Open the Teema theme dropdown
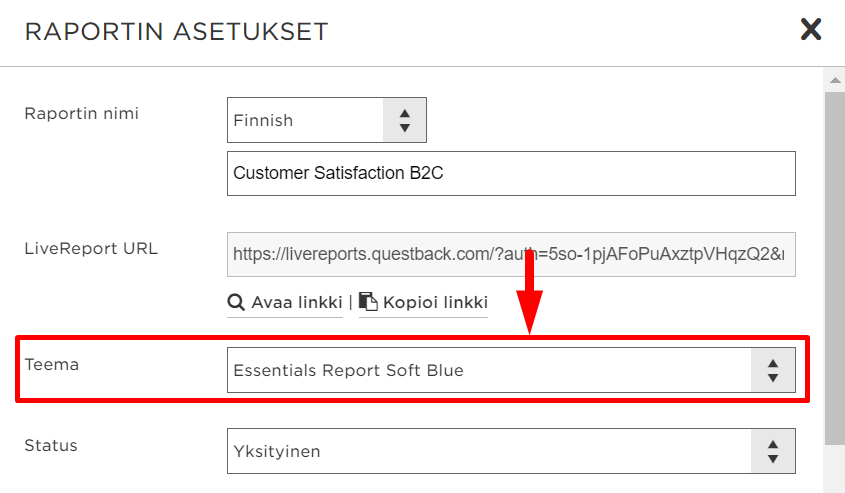The image size is (845, 493). tap(511, 370)
